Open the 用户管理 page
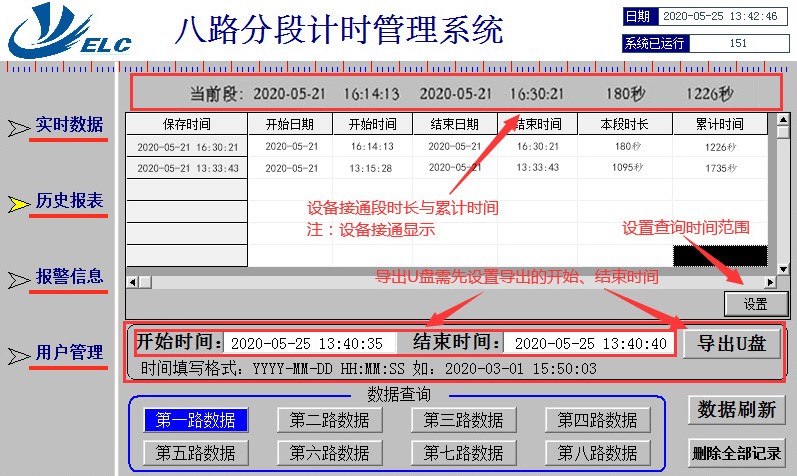Viewport: 797px width, 476px height. point(69,352)
